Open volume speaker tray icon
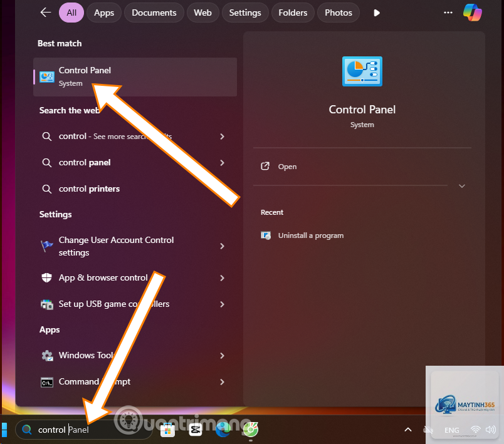This screenshot has width=504, height=444. pyautogui.click(x=491, y=430)
